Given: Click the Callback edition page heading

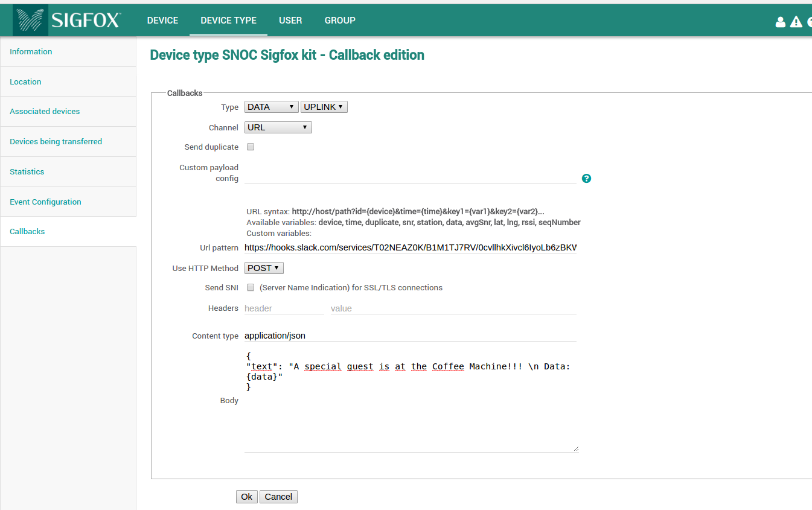Looking at the screenshot, I should click(287, 55).
